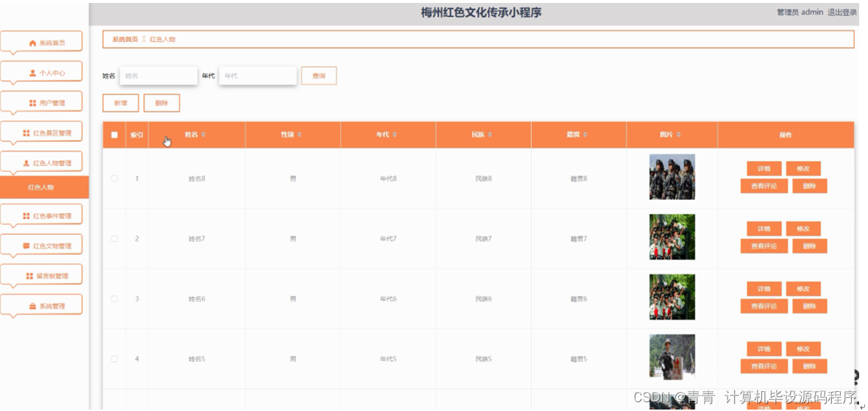Click 删除 for row 姓名7
The height and width of the screenshot is (411, 868).
(x=809, y=246)
